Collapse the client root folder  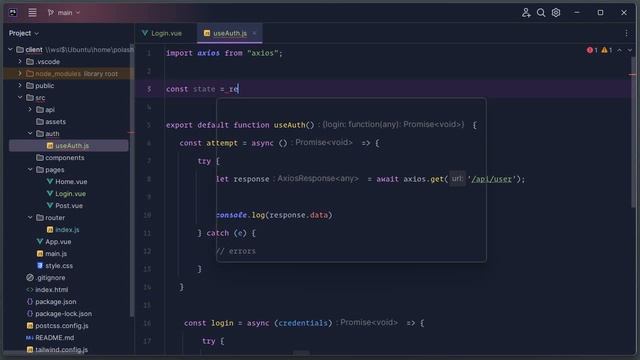(x=10, y=50)
